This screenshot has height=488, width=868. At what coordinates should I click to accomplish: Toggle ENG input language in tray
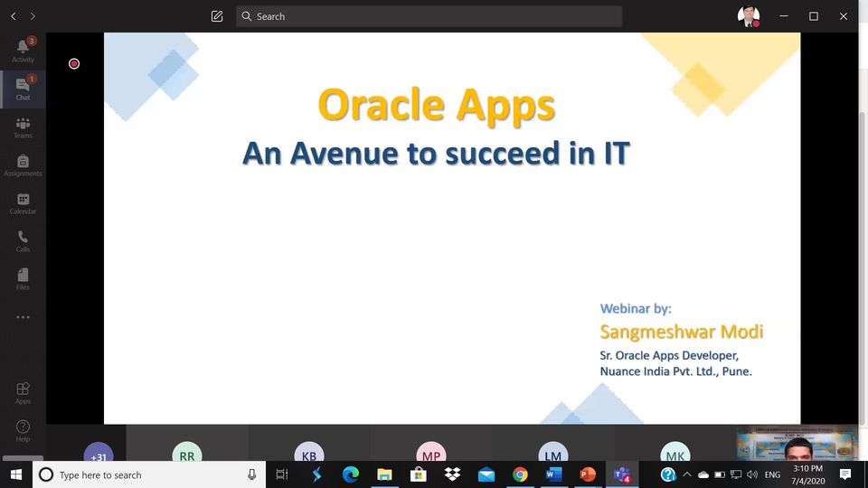(x=772, y=474)
